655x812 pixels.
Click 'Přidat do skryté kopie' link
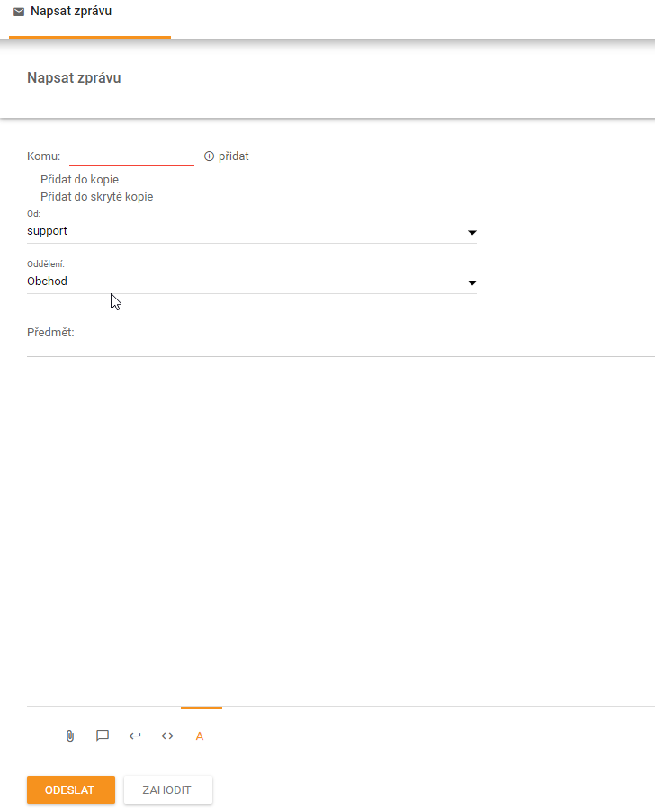point(97,197)
